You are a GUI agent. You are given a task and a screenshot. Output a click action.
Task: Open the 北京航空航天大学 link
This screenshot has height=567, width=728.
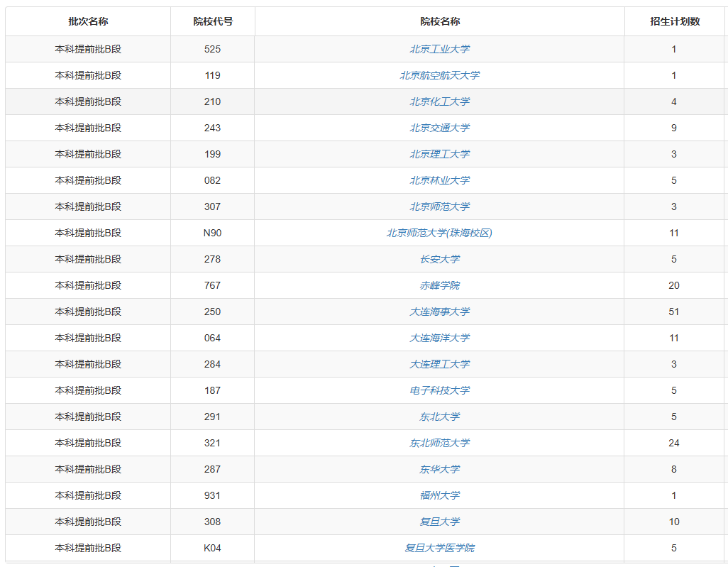pos(440,75)
